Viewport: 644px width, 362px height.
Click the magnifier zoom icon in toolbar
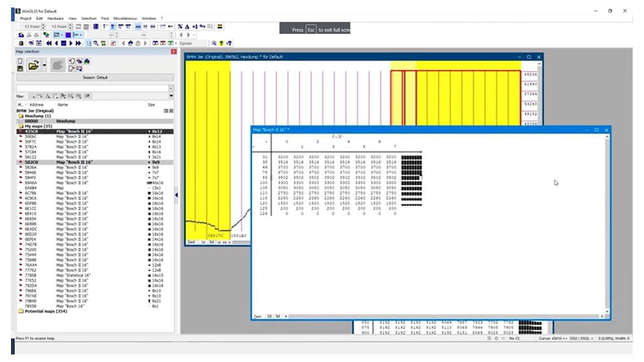click(x=214, y=44)
